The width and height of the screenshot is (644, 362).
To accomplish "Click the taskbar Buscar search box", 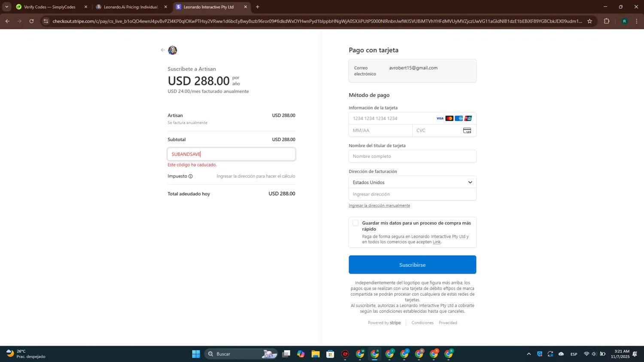I will pos(241,354).
